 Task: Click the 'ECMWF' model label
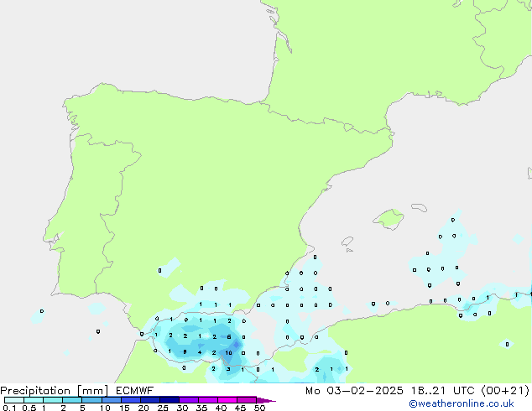pyautogui.click(x=134, y=391)
